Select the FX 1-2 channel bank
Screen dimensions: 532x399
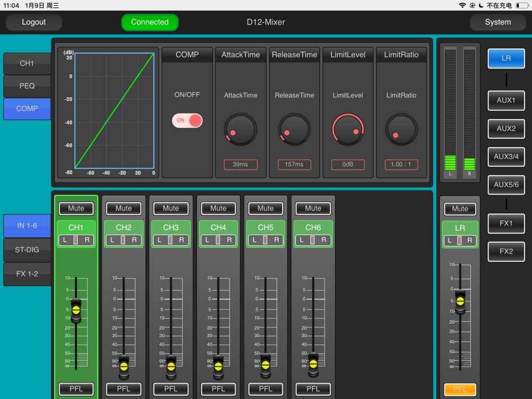click(x=27, y=274)
